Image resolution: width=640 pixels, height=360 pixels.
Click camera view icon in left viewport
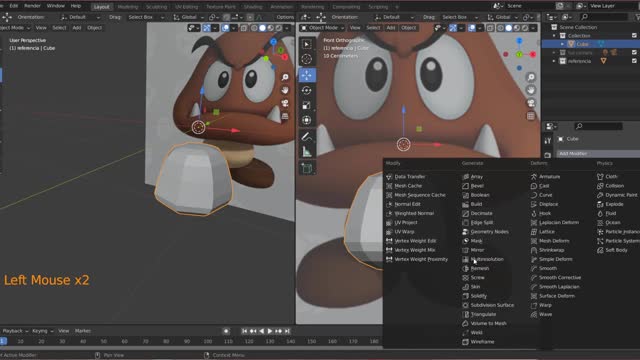285,103
